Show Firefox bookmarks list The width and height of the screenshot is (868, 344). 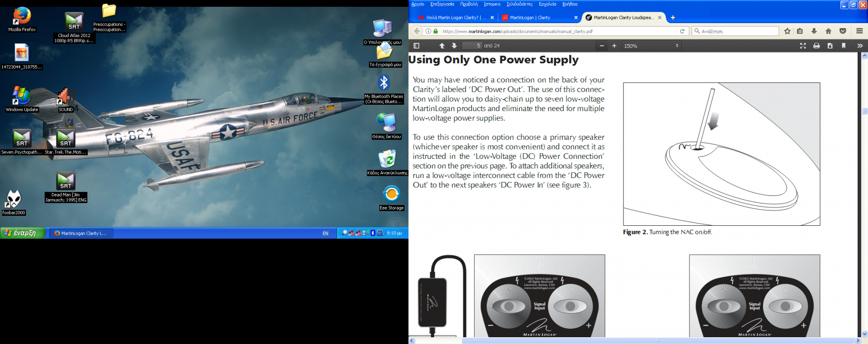click(x=800, y=31)
